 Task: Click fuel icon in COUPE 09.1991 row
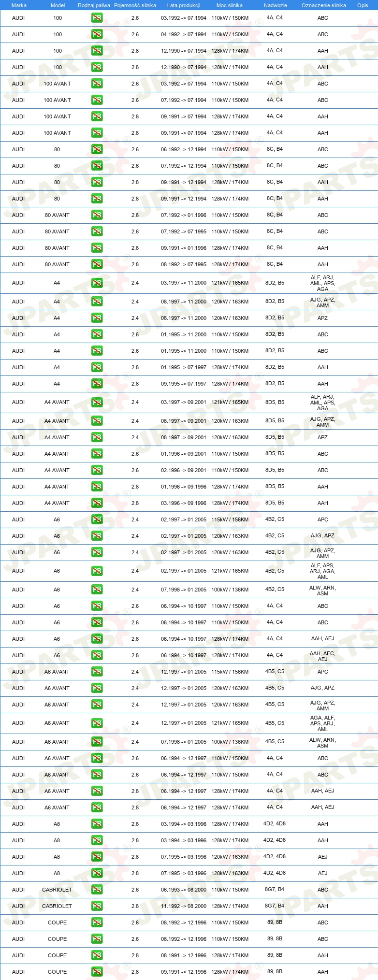[97, 972]
